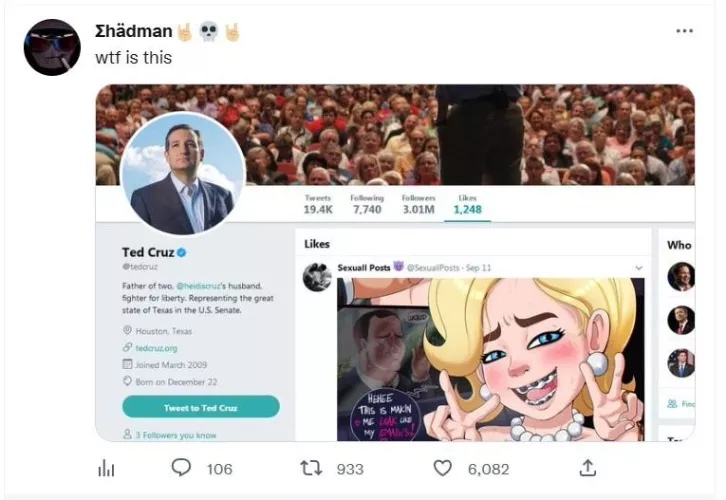Screen dimensions: 726x500
Task: Switch to the Tweets 19.4K tab
Action: click(318, 204)
